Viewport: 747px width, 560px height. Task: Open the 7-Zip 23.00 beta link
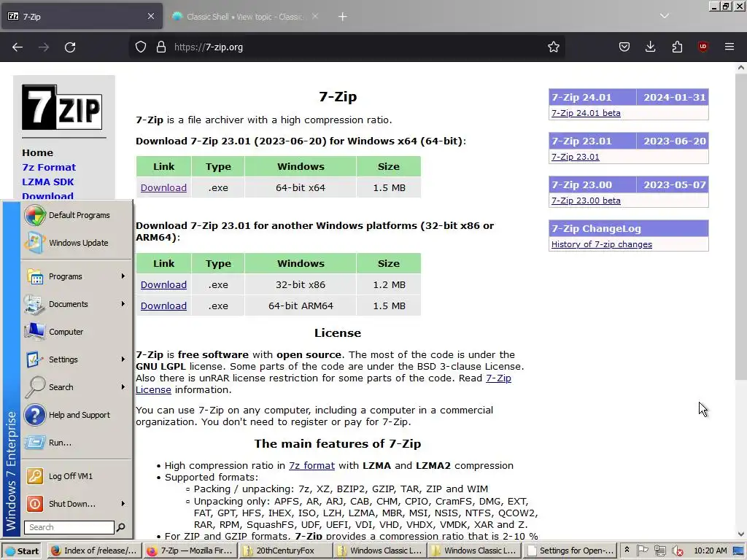(586, 201)
